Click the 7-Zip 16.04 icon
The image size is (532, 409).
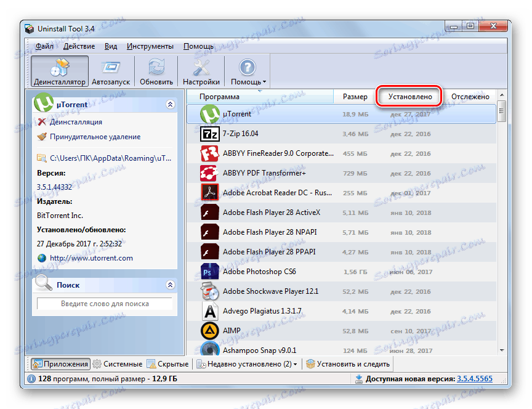point(209,134)
